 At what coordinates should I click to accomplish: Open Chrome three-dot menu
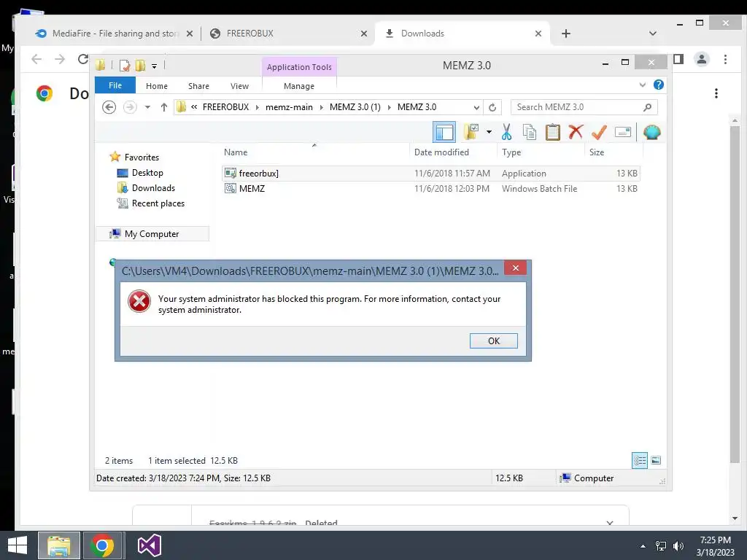725,59
